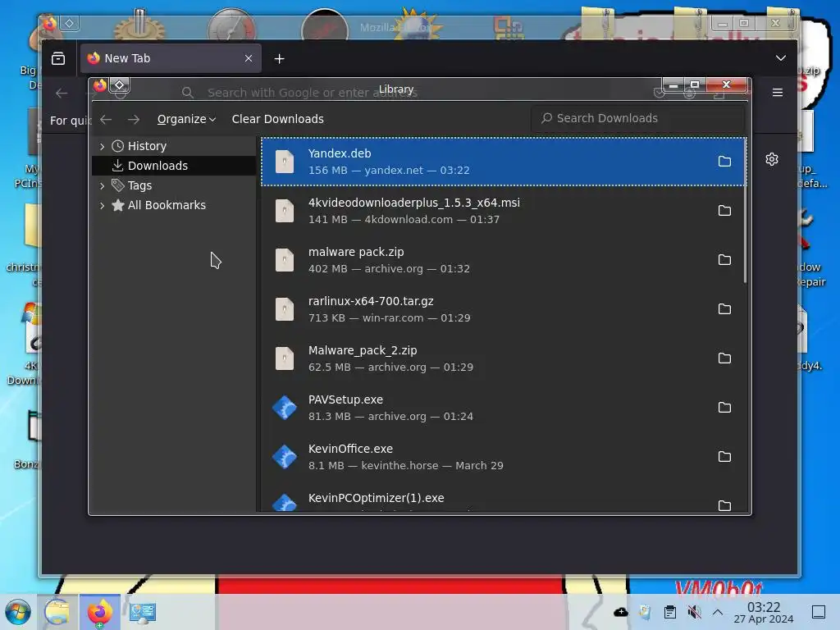
Task: Select the KevinOffice.exe entry
Action: pyautogui.click(x=503, y=457)
